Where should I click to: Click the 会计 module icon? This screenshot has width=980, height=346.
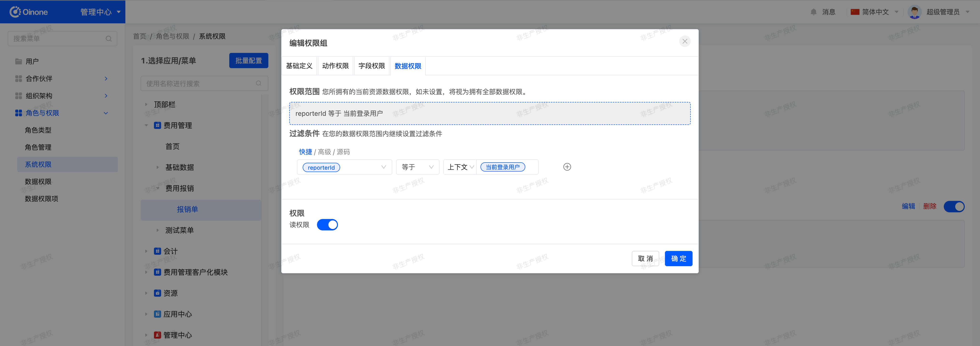pos(157,251)
